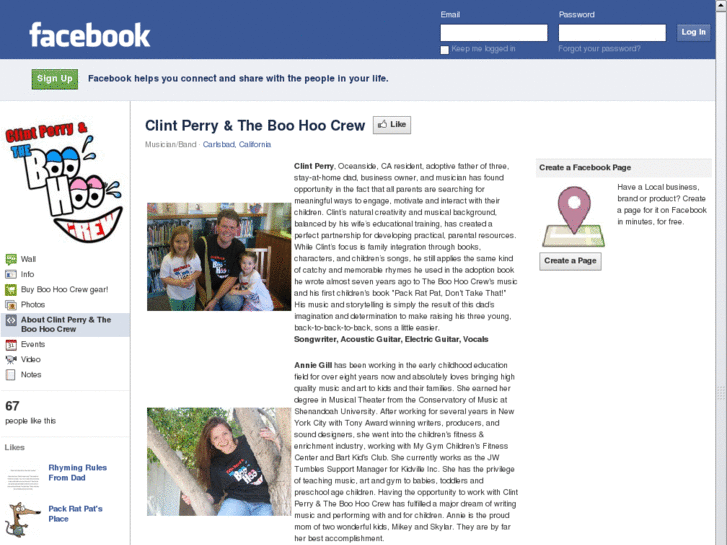This screenshot has height=545, width=727.
Task: Click Pack Rat Pat's Place rat thumbnail
Action: pos(23,519)
